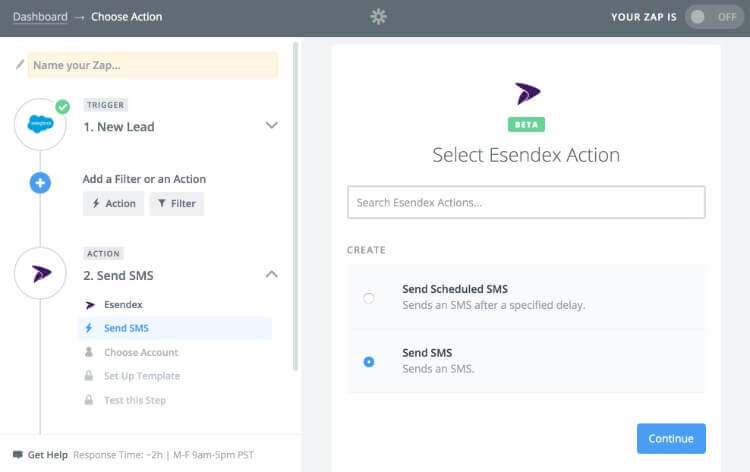Select the Send Scheduled SMS radio button
The height and width of the screenshot is (472, 750).
(368, 298)
